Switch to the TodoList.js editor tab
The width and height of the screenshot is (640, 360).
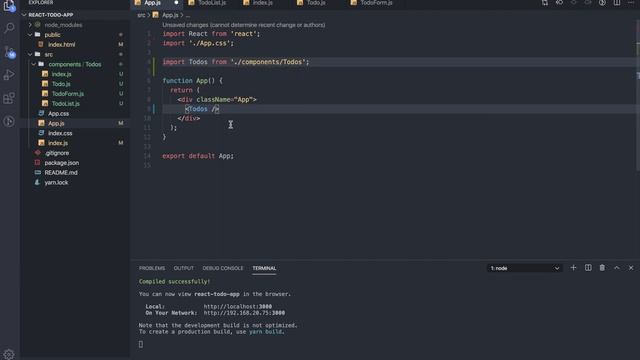212,3
